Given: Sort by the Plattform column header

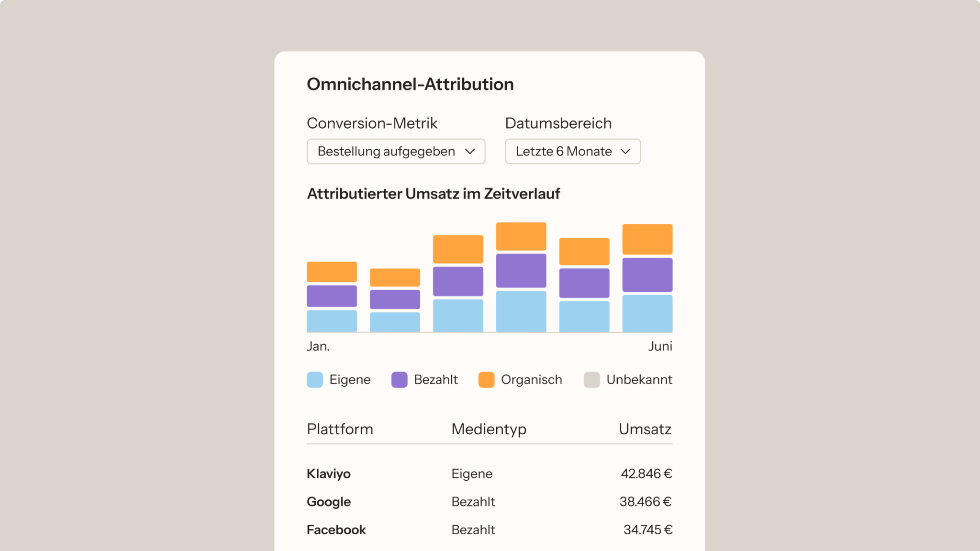Looking at the screenshot, I should (x=340, y=429).
